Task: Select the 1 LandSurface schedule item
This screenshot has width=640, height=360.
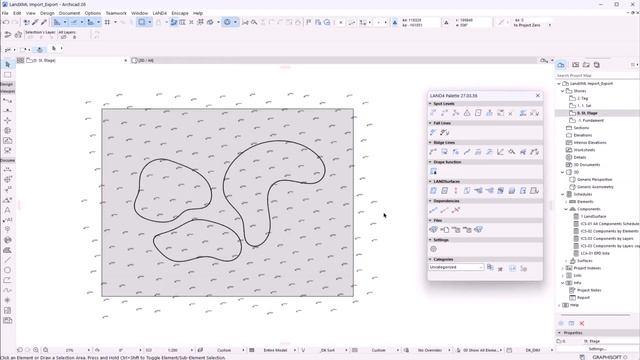Action: click(593, 216)
